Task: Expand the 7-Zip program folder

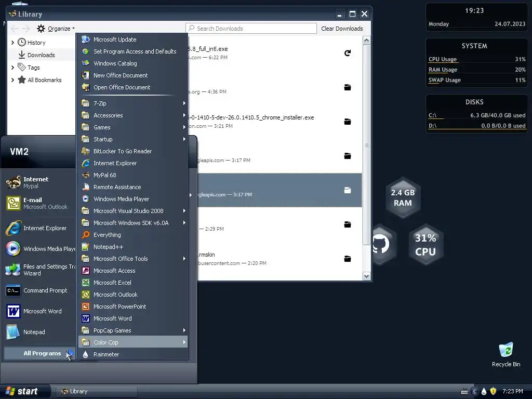Action: (x=132, y=103)
